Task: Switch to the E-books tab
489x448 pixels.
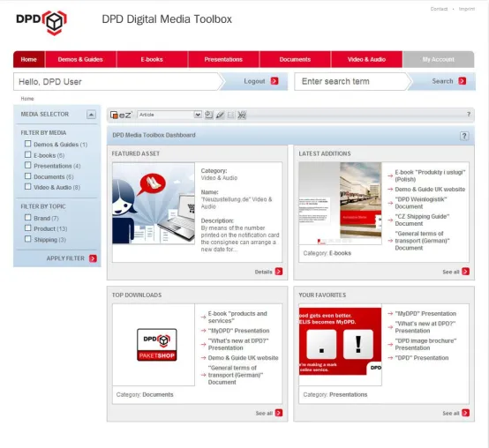Action: click(x=152, y=59)
